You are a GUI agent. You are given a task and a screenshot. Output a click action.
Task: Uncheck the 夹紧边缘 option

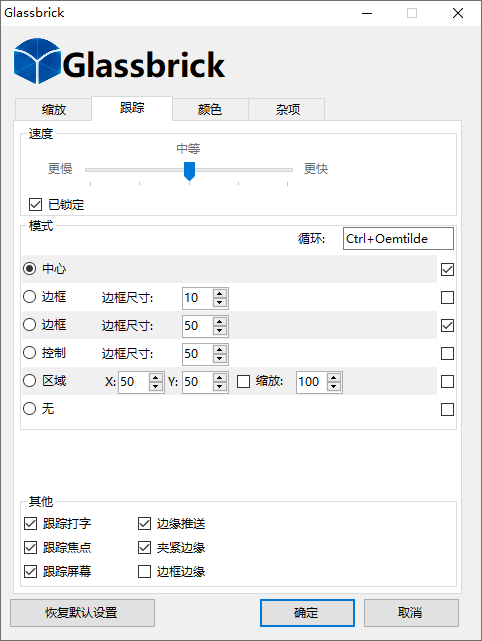144,547
